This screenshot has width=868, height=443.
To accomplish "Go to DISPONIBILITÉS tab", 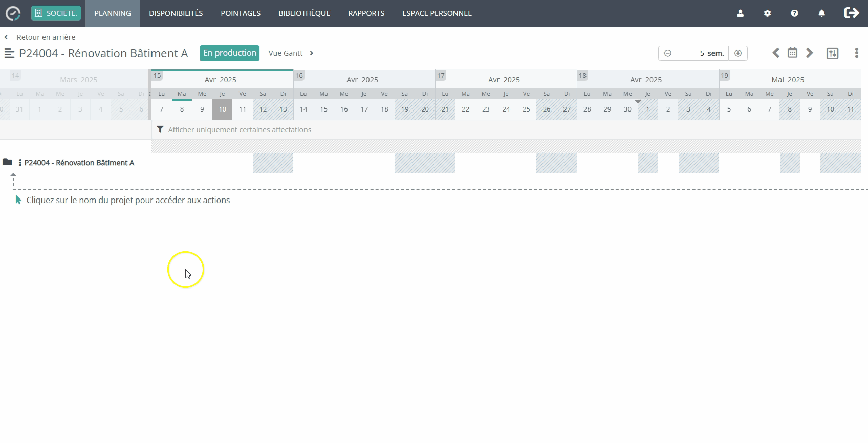I will pyautogui.click(x=176, y=13).
